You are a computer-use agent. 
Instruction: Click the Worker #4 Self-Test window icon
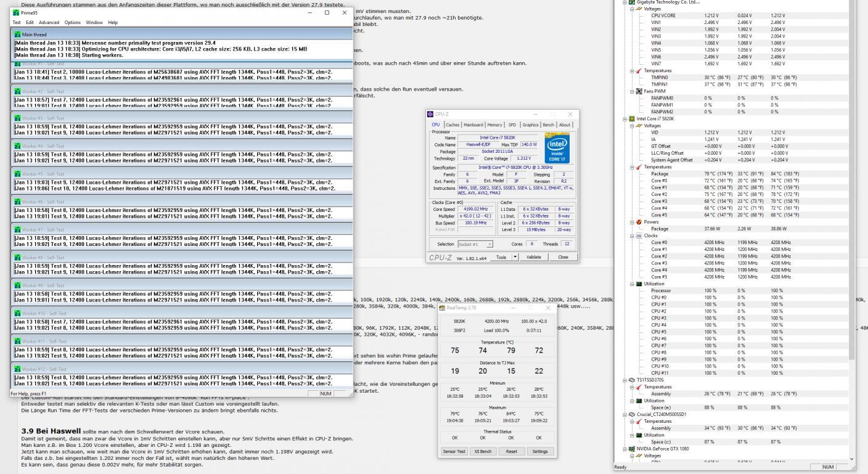18,146
